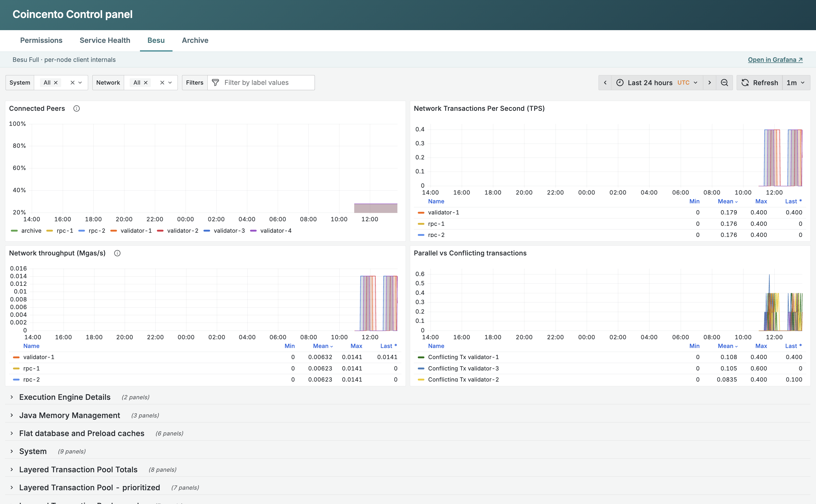The height and width of the screenshot is (504, 816).
Task: Expand the Execution Engine Details section
Action: coord(65,397)
